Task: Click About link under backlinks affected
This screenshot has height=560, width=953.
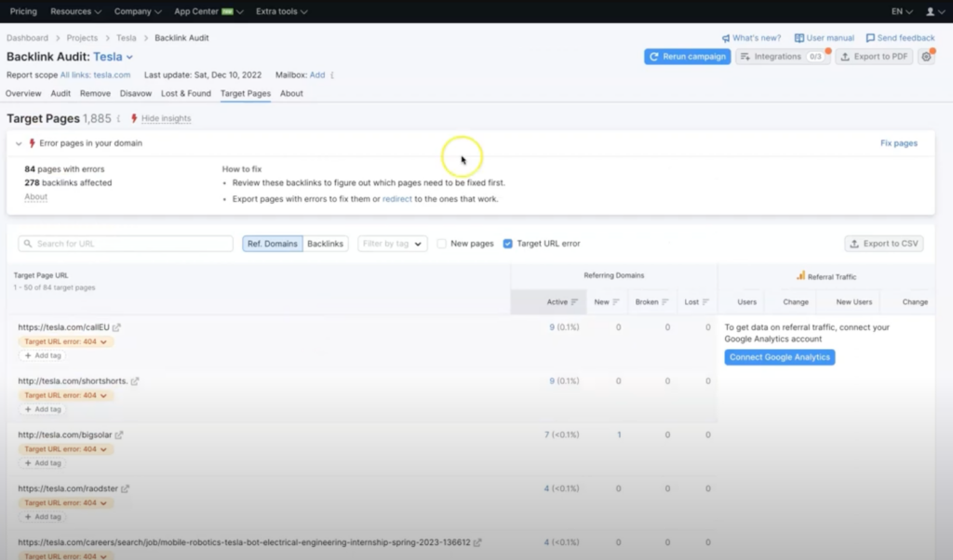Action: (36, 197)
